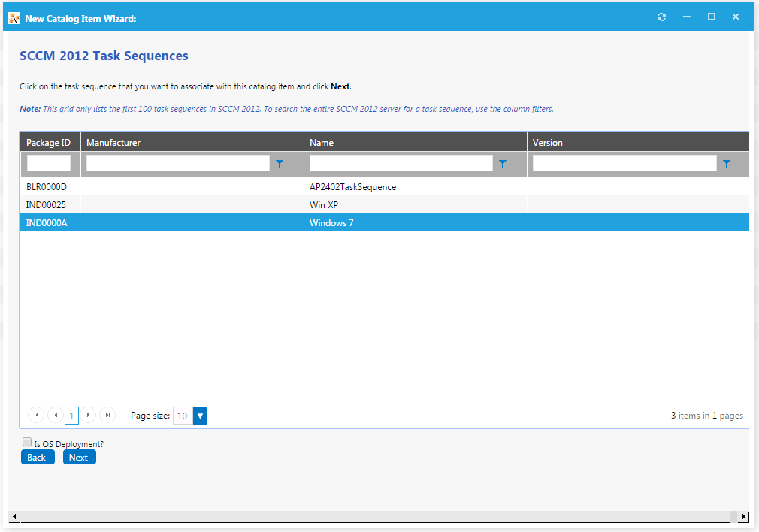Go to last page of grid
Image resolution: width=759 pixels, height=532 pixels.
coord(107,415)
